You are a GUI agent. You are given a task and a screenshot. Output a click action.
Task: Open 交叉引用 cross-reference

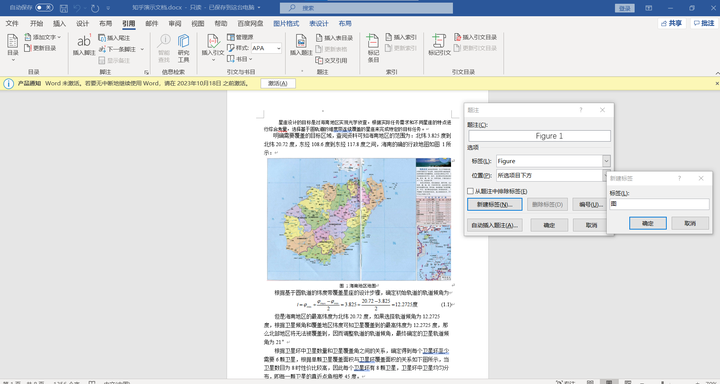click(x=332, y=61)
